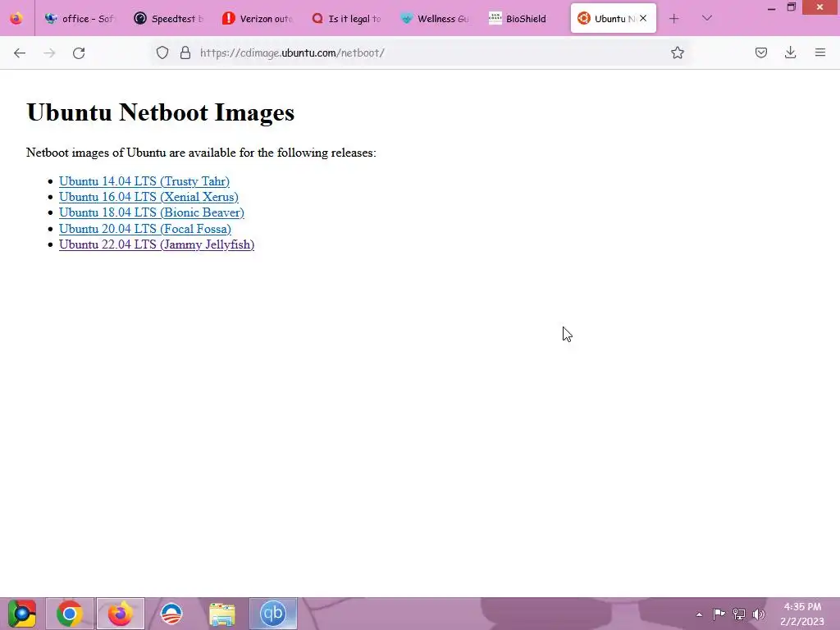The width and height of the screenshot is (840, 630).
Task: Show hidden system tray icons arrow
Action: point(699,614)
